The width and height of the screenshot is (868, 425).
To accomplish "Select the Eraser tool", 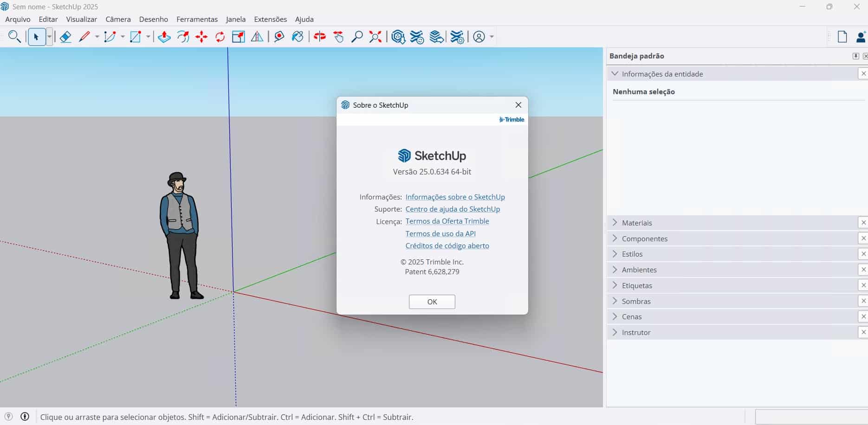I will pos(65,37).
